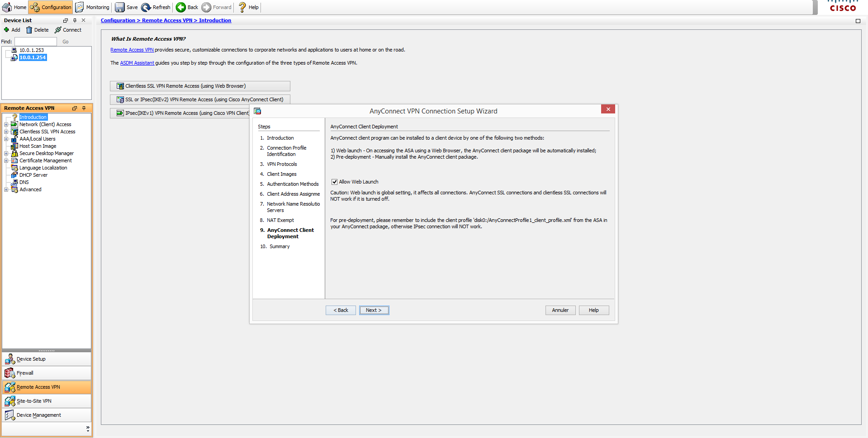The height and width of the screenshot is (438, 868).
Task: Pin the Remote Access VPN panel
Action: [x=84, y=108]
